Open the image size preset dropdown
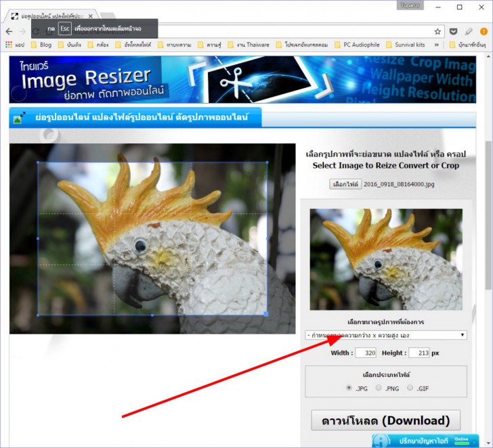Screen dimensions: 493x448 (x=386, y=335)
